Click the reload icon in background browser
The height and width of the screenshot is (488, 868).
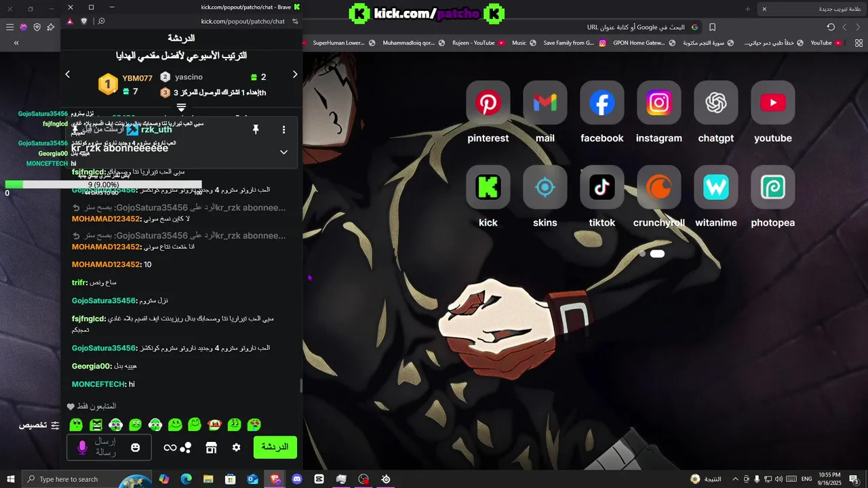(x=831, y=27)
